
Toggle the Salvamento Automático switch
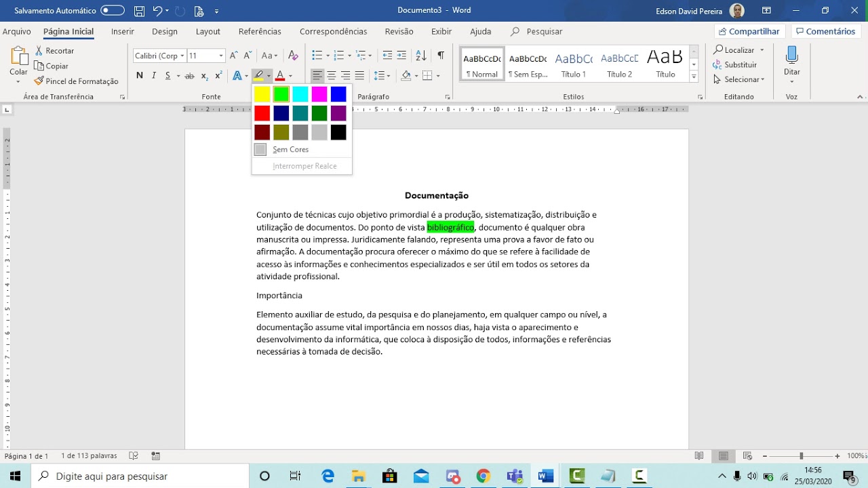tap(113, 11)
